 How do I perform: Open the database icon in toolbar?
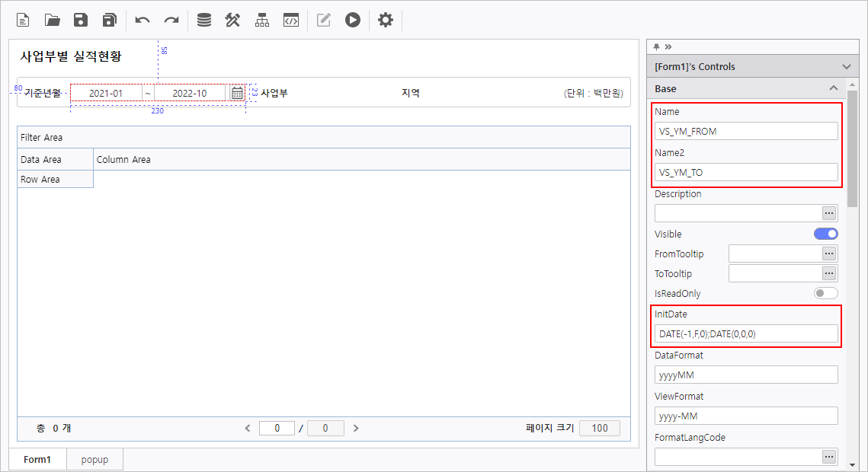(x=204, y=21)
